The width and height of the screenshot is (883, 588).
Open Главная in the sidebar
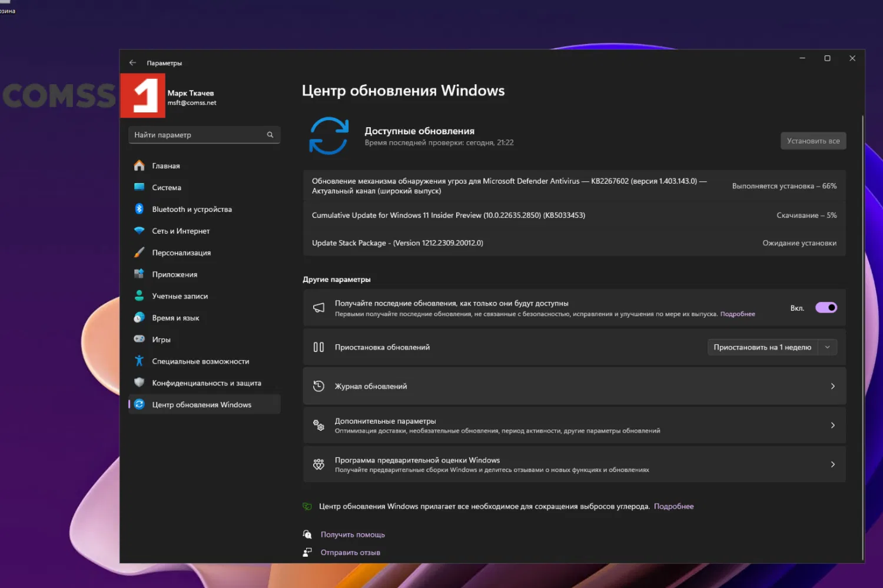click(204, 166)
